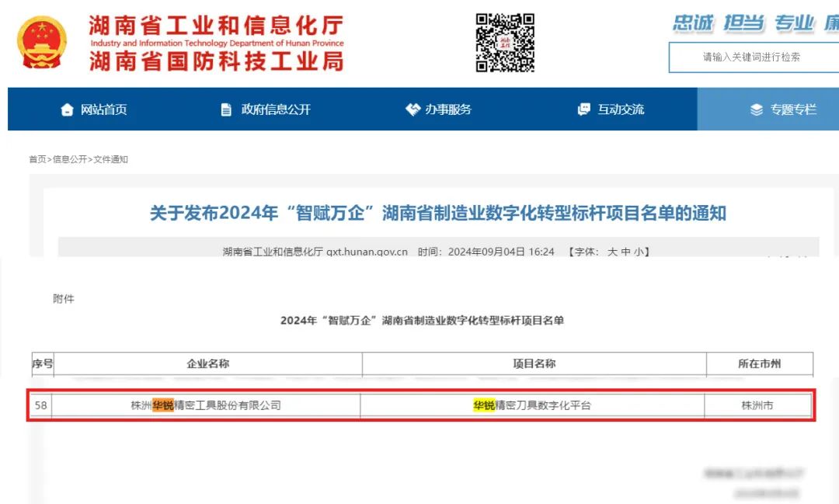Click the chat icon beside 互动交流
This screenshot has width=839, height=504.
(583, 109)
